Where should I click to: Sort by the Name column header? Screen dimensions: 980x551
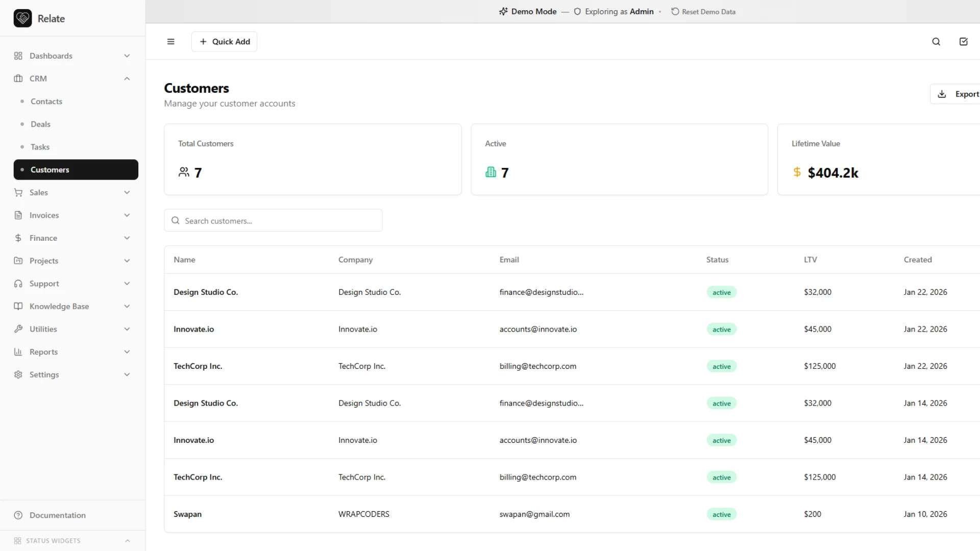[x=184, y=260]
